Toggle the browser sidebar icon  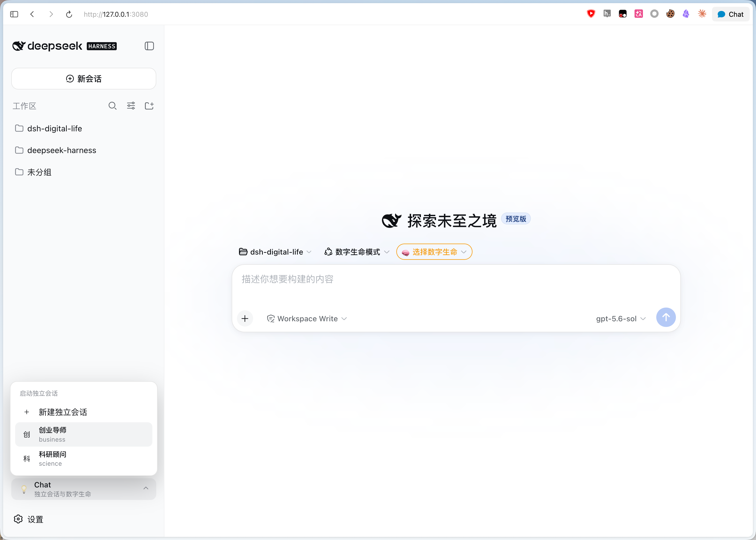pyautogui.click(x=14, y=14)
